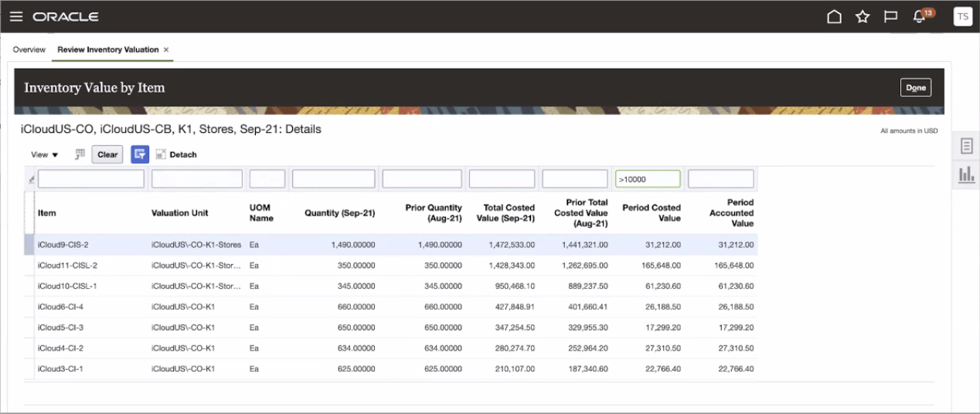This screenshot has width=980, height=414.
Task: Click the 17,299.20 period accounted value cell
Action: 735,327
